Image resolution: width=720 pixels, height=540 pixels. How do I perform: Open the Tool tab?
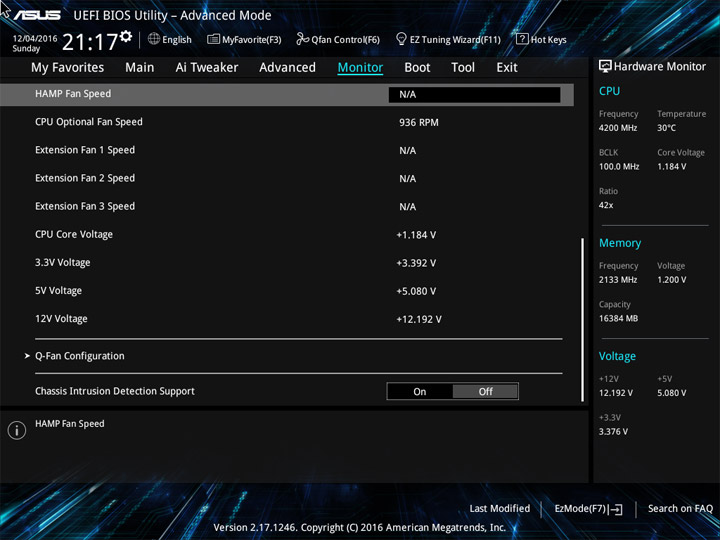pyautogui.click(x=463, y=68)
